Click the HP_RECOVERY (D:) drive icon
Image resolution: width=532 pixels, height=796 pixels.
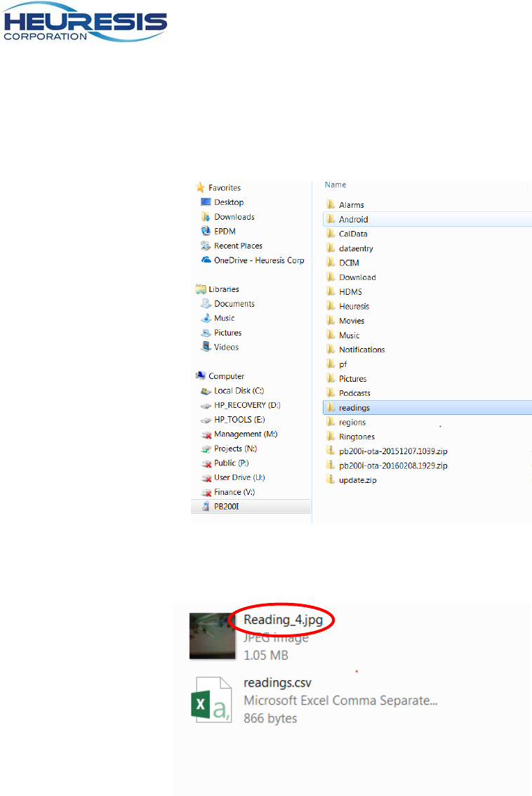206,405
